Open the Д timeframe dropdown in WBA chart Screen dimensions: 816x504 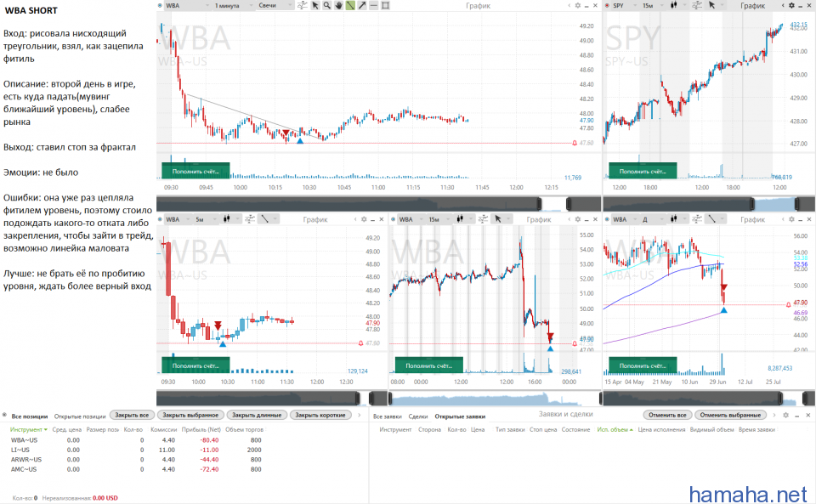coord(653,219)
